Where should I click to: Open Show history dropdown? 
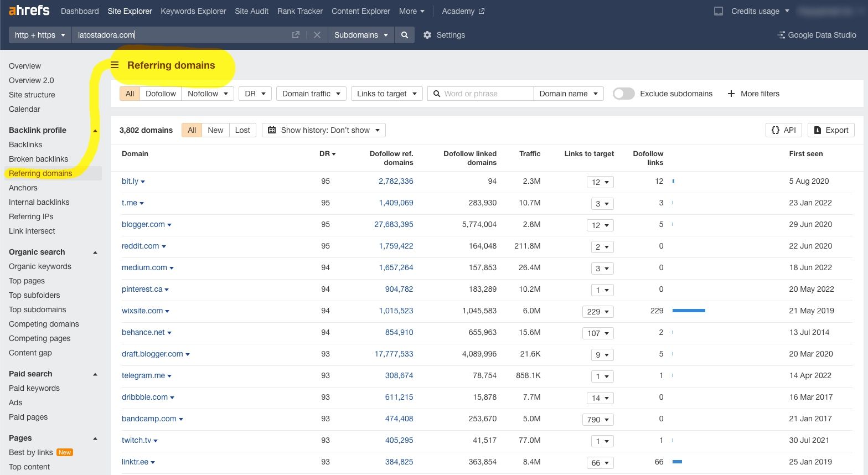click(324, 130)
